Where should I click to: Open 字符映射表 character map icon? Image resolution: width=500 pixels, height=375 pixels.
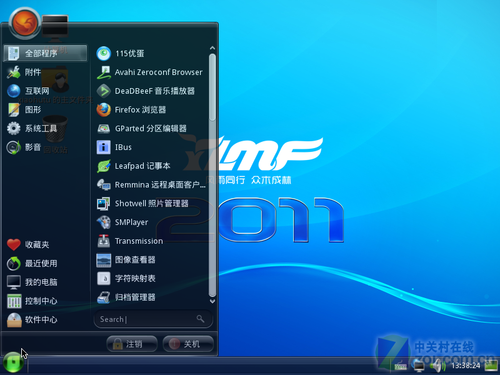tap(104, 279)
